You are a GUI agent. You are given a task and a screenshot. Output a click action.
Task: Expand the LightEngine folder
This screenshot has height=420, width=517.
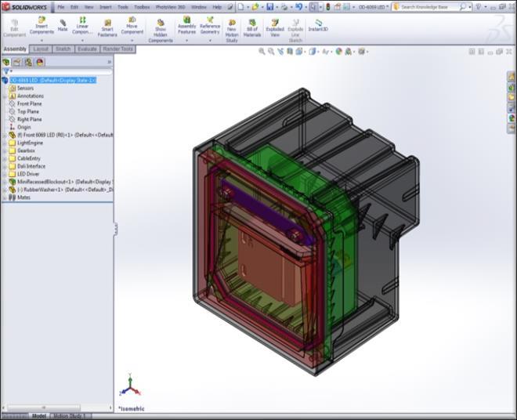pyautogui.click(x=4, y=143)
